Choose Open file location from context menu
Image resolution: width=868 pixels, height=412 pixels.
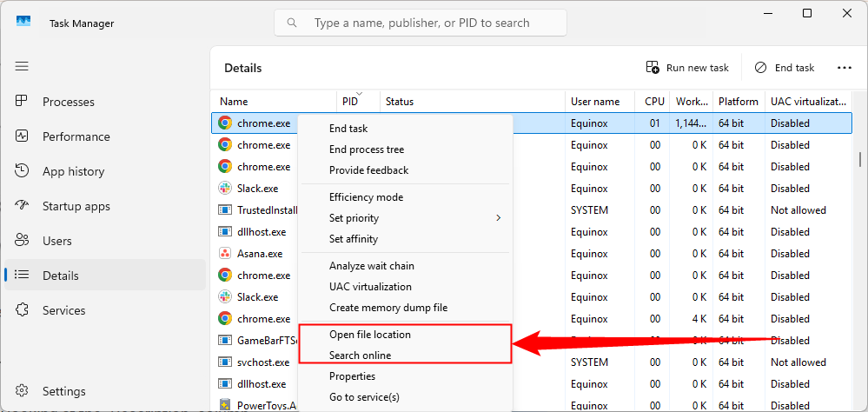369,335
